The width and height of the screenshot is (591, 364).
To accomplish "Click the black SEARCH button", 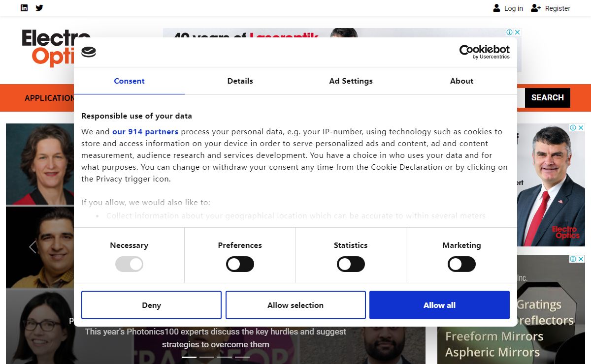I will point(547,97).
